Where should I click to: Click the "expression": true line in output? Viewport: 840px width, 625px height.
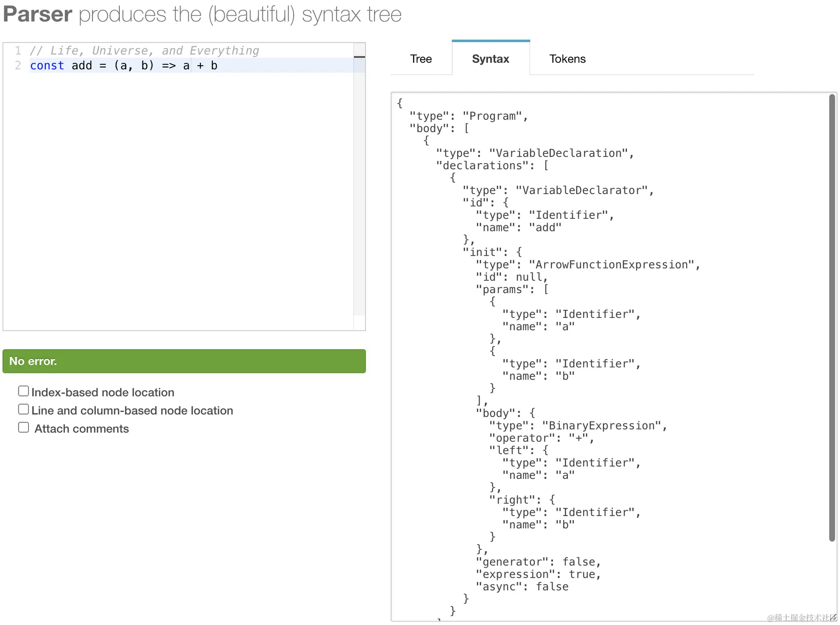[x=538, y=574]
